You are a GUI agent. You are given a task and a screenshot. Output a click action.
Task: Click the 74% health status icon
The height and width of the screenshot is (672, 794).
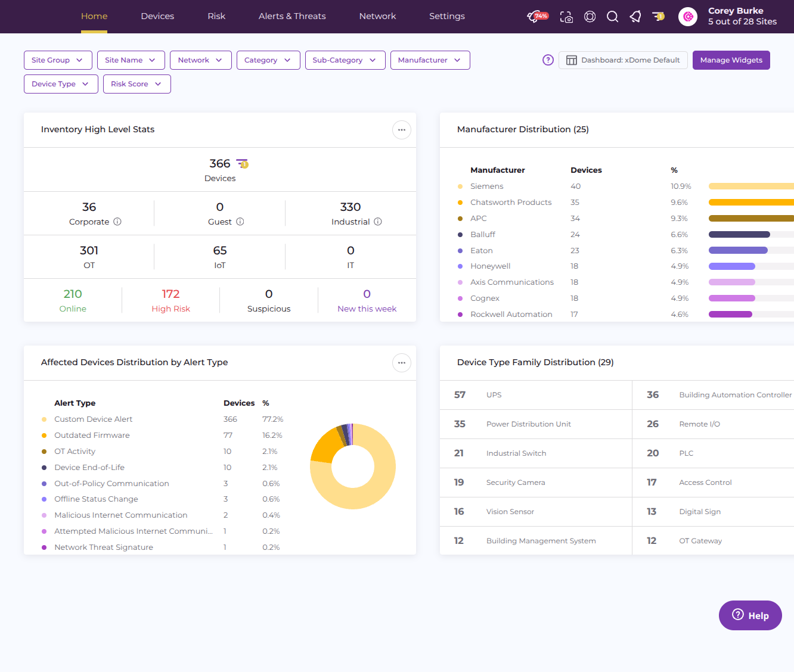(x=538, y=16)
